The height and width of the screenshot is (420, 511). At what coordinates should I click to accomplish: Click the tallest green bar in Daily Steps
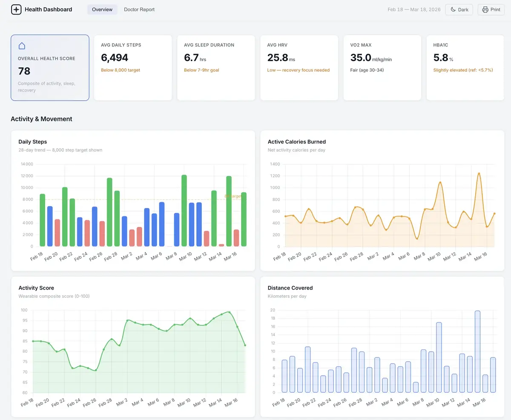pos(184,210)
